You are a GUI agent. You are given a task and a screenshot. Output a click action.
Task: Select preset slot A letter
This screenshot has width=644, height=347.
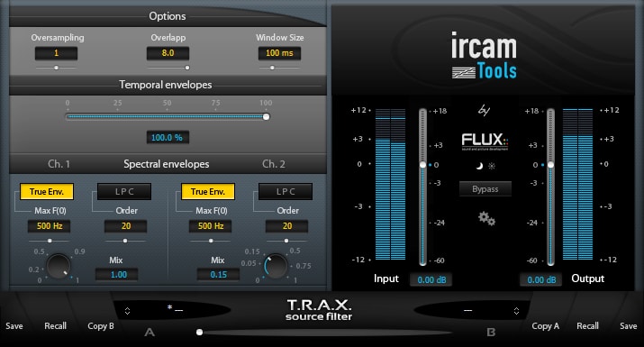pos(150,332)
